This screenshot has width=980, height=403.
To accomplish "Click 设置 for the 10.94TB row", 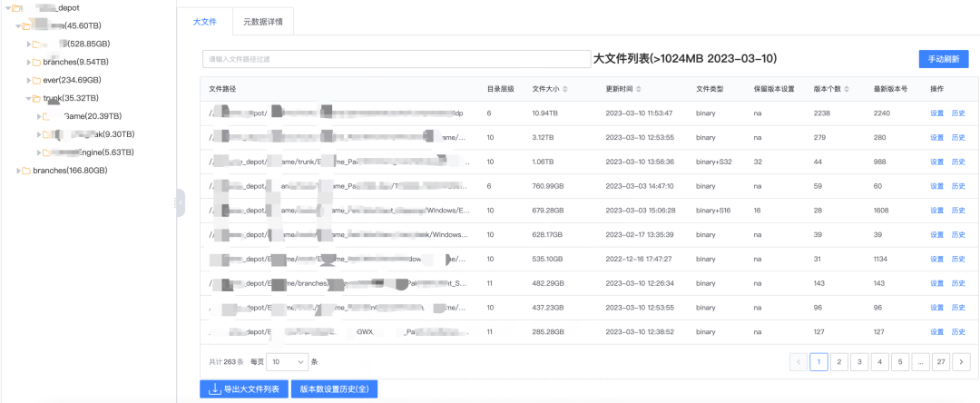I will (936, 113).
